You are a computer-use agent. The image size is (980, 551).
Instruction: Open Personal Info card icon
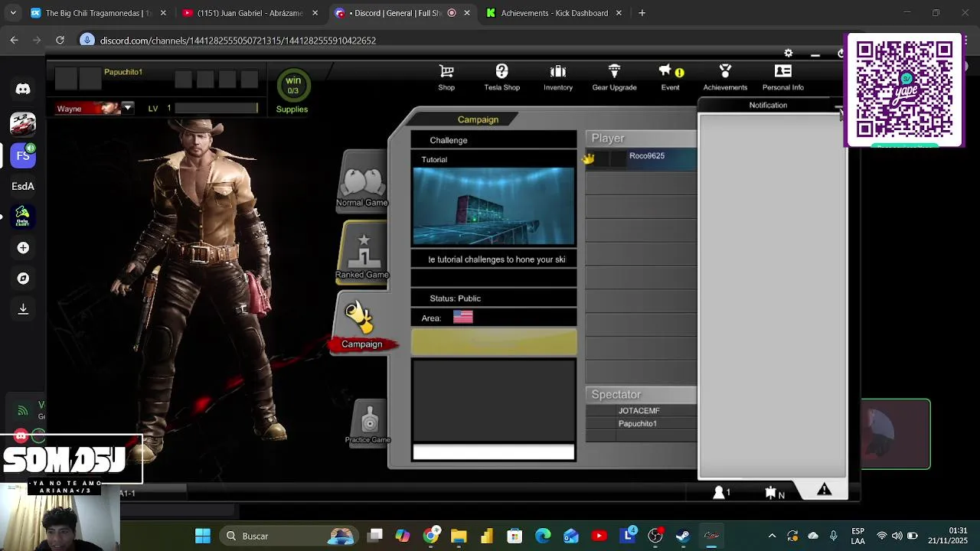click(782, 72)
